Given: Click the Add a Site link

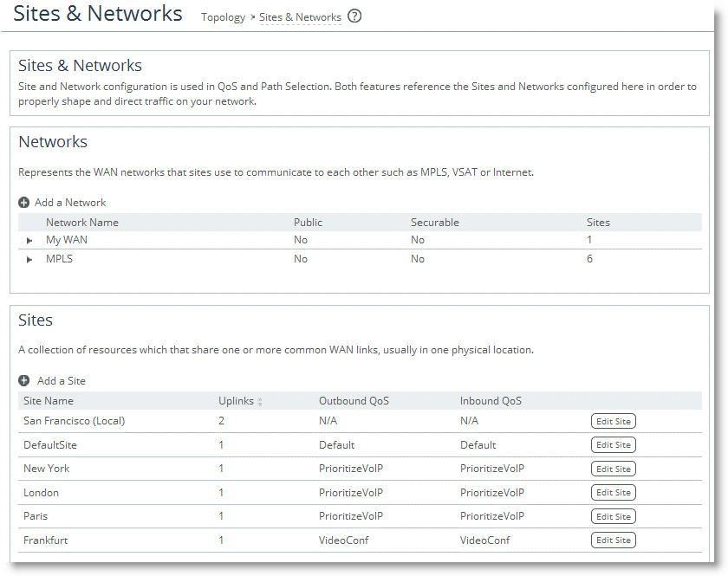Looking at the screenshot, I should 62,381.
